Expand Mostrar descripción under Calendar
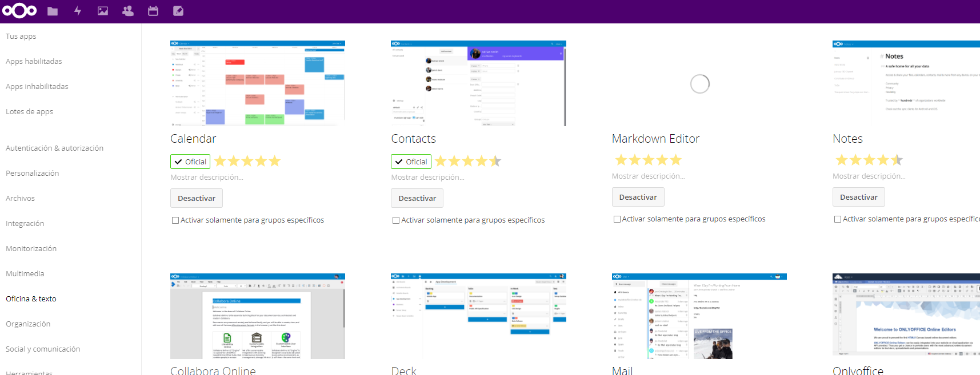The height and width of the screenshot is (375, 980). pyautogui.click(x=207, y=178)
